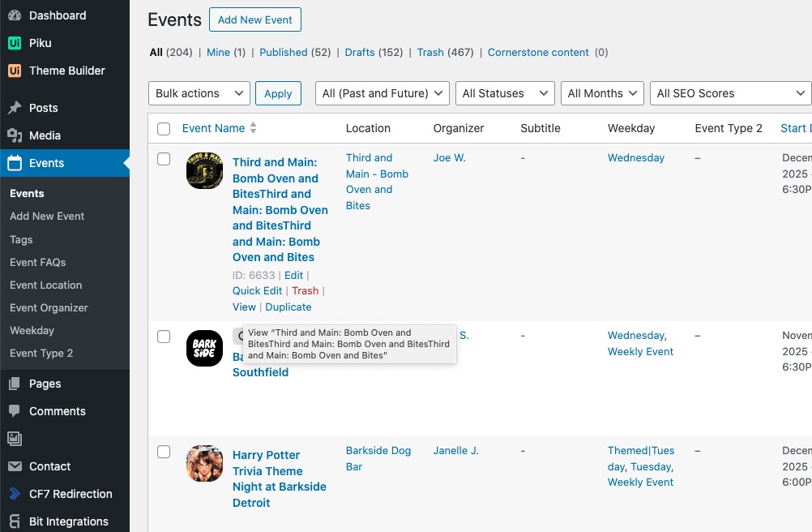
Task: Click the Pages icon in sidebar
Action: [15, 384]
